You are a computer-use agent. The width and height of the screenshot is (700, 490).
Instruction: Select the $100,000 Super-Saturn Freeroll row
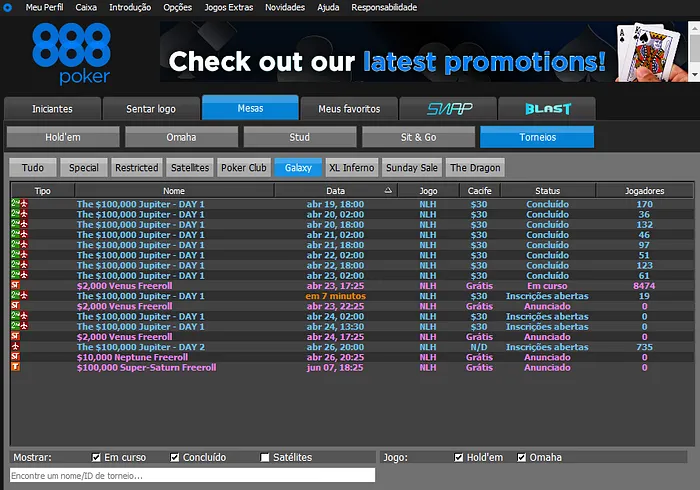(352, 367)
